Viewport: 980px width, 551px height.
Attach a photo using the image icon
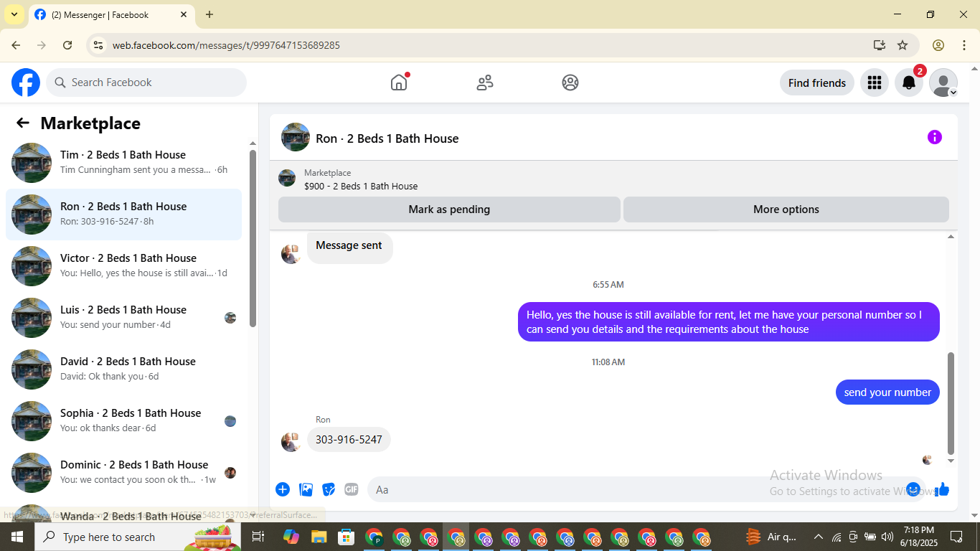tap(306, 489)
